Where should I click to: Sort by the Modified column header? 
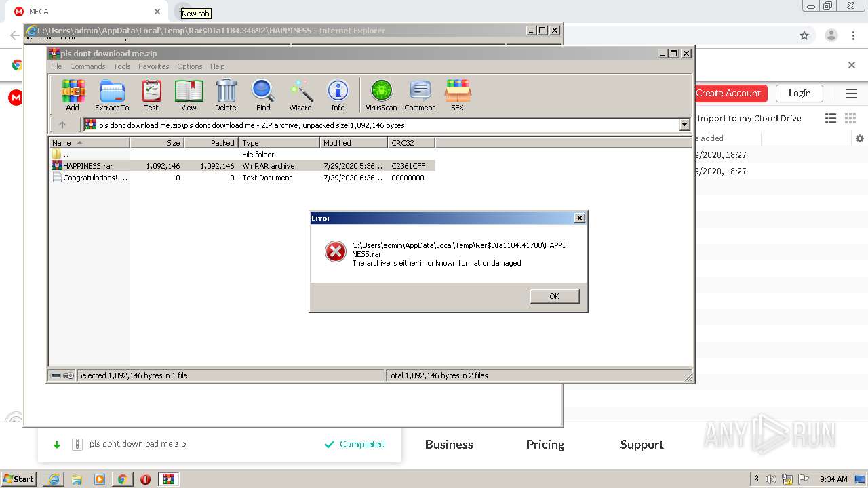pyautogui.click(x=353, y=143)
